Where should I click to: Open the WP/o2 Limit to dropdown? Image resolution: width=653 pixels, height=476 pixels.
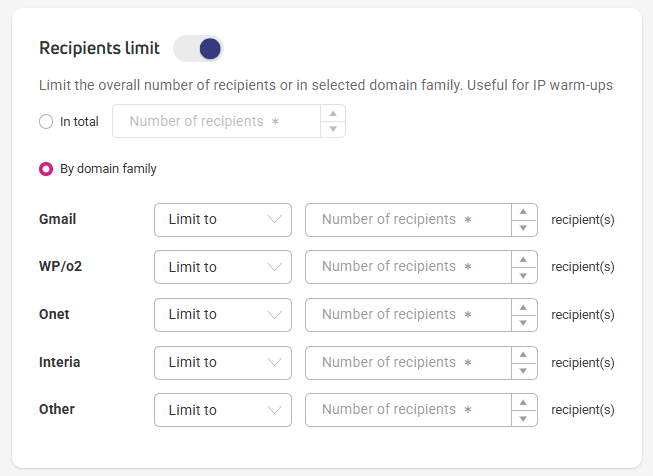(x=223, y=267)
